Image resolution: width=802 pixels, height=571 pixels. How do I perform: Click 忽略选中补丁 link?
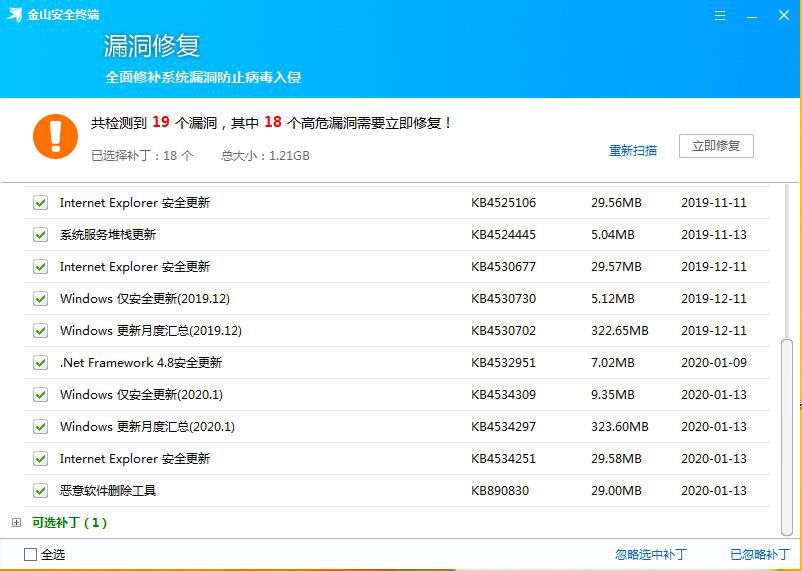(651, 555)
